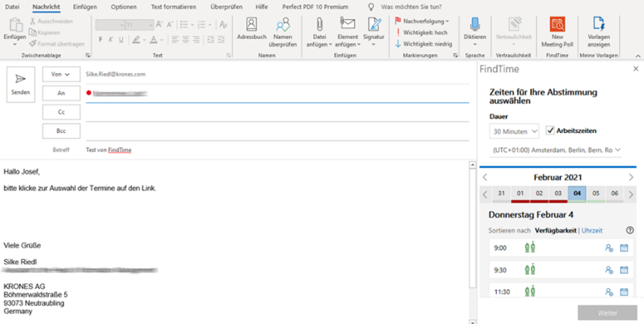Increase the paragraph indent

(221, 40)
